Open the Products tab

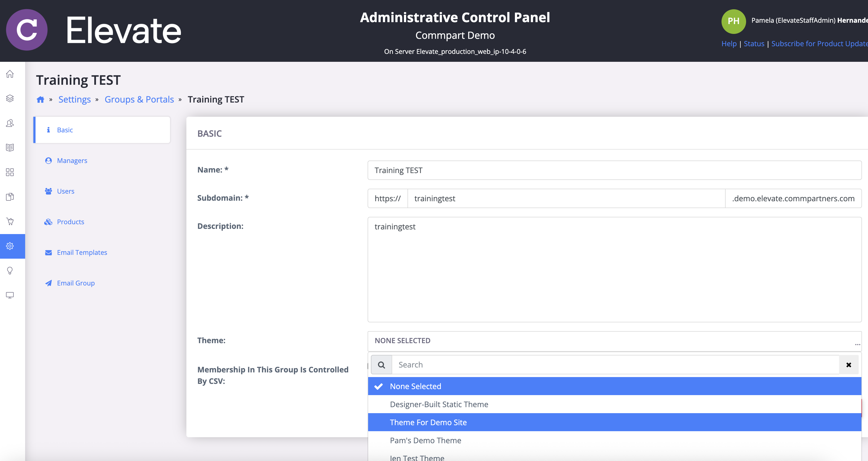pyautogui.click(x=71, y=222)
